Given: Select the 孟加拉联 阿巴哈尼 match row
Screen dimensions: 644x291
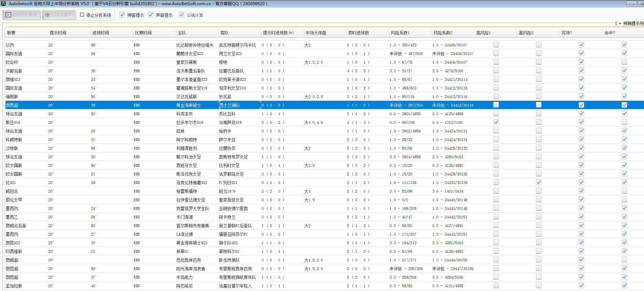Looking at the screenshot, I should click(x=184, y=286).
